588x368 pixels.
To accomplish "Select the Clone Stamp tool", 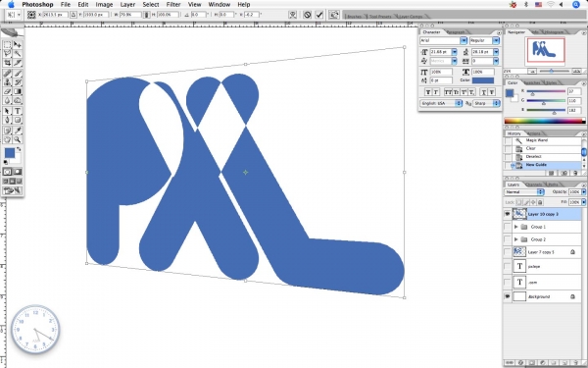I will pos(7,82).
